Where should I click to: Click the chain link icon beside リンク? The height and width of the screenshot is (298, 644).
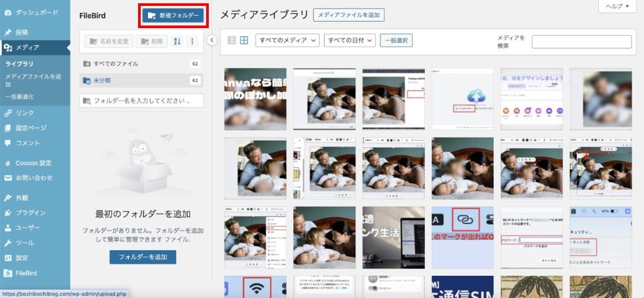[x=8, y=113]
